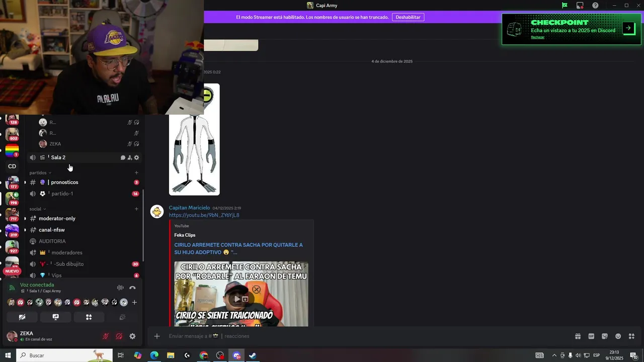
Task: Open apps launcher in message bar
Action: click(631, 336)
